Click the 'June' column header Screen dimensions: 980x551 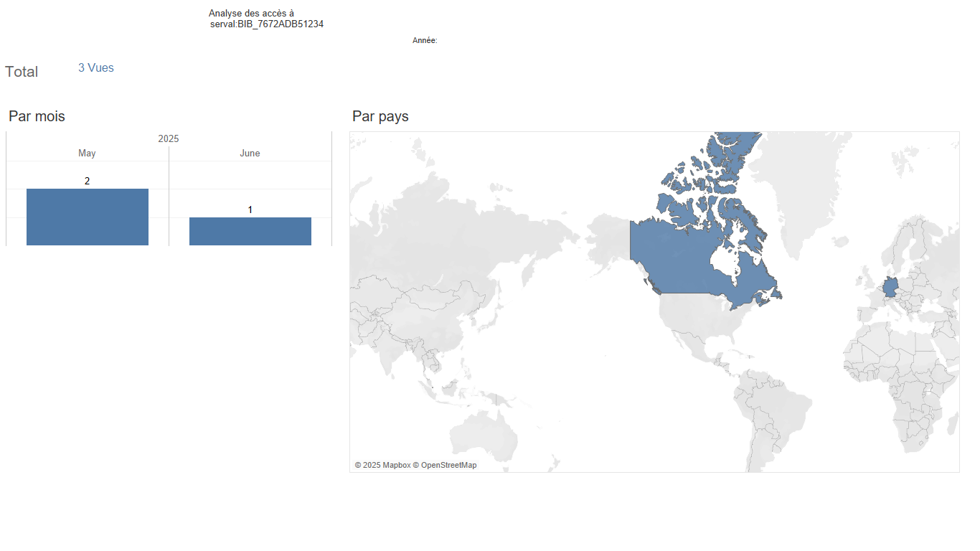coord(250,154)
